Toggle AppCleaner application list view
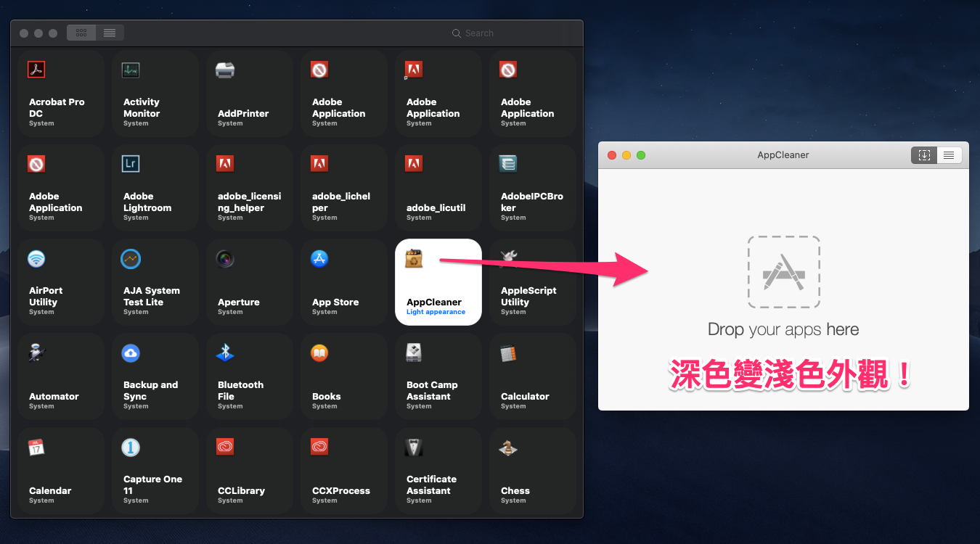 [949, 155]
